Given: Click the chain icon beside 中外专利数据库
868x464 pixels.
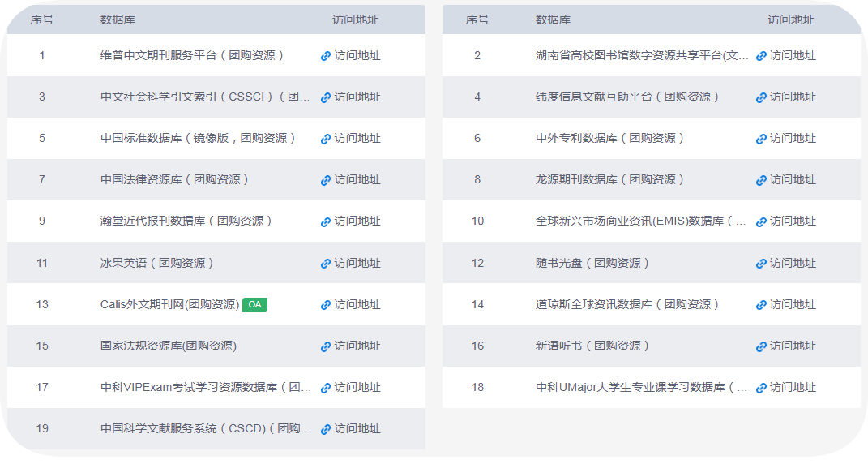Looking at the screenshot, I should tap(761, 139).
